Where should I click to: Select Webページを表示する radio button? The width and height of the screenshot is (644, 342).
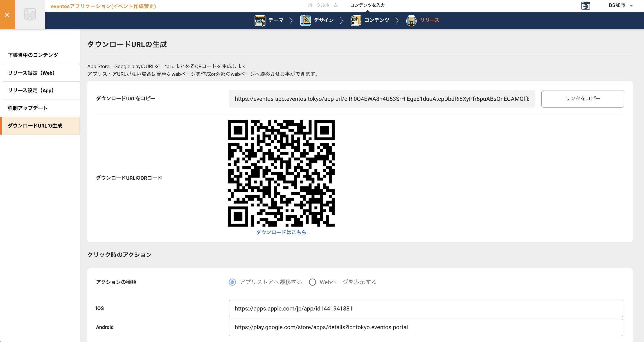(x=312, y=282)
